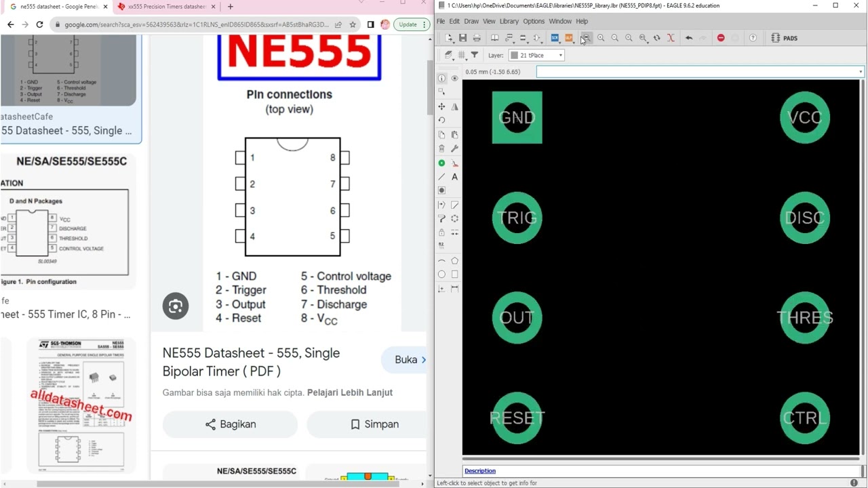Click the Simpan save button

374,424
